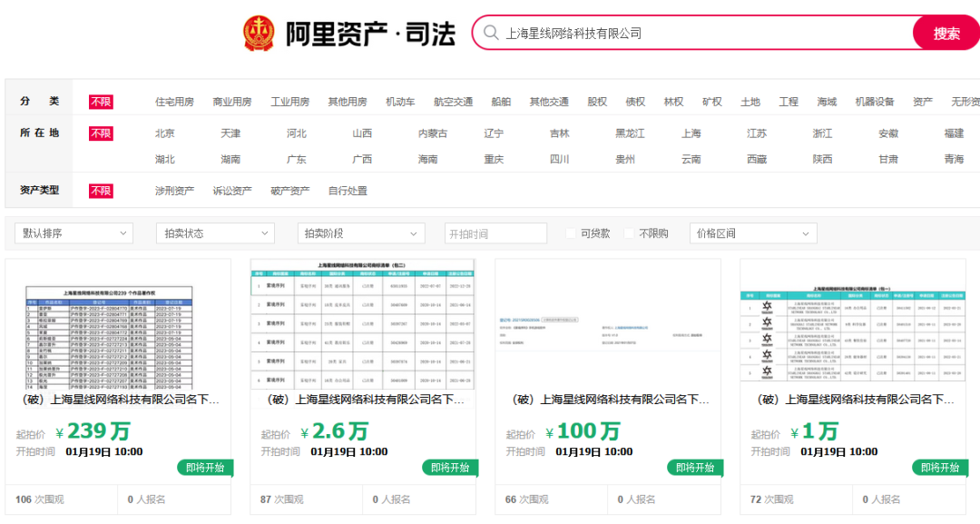980x524 pixels.
Task: Choose the 机动车 category
Action: point(400,102)
